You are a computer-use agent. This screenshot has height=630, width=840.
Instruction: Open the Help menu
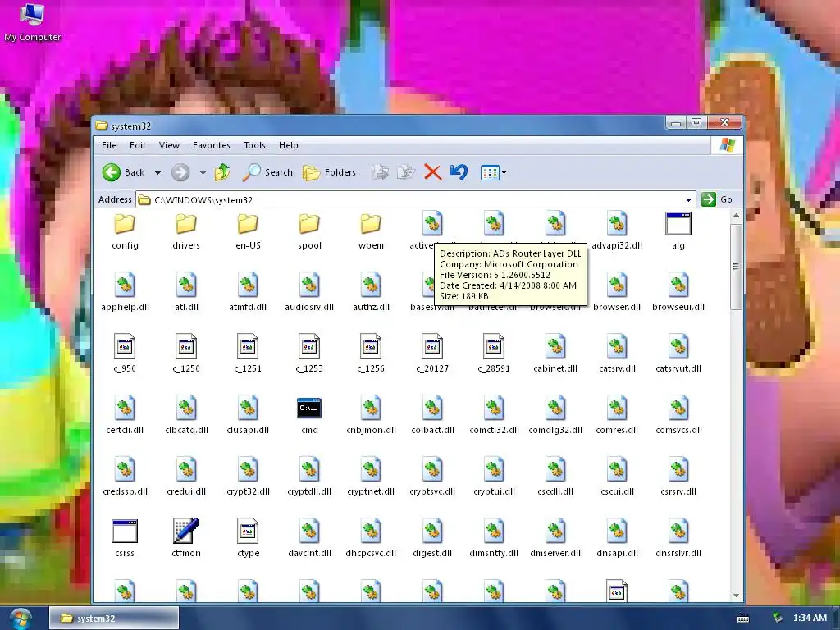click(x=288, y=145)
